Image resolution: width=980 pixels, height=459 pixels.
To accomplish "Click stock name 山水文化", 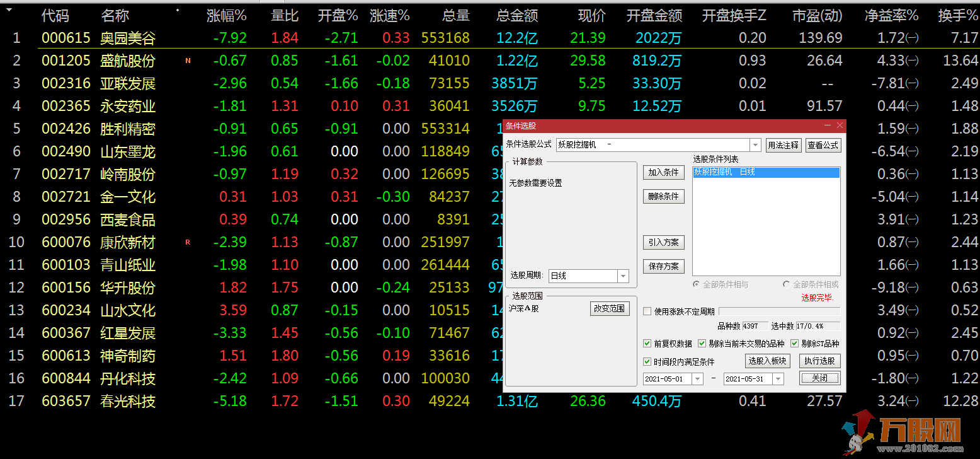I will (x=128, y=310).
